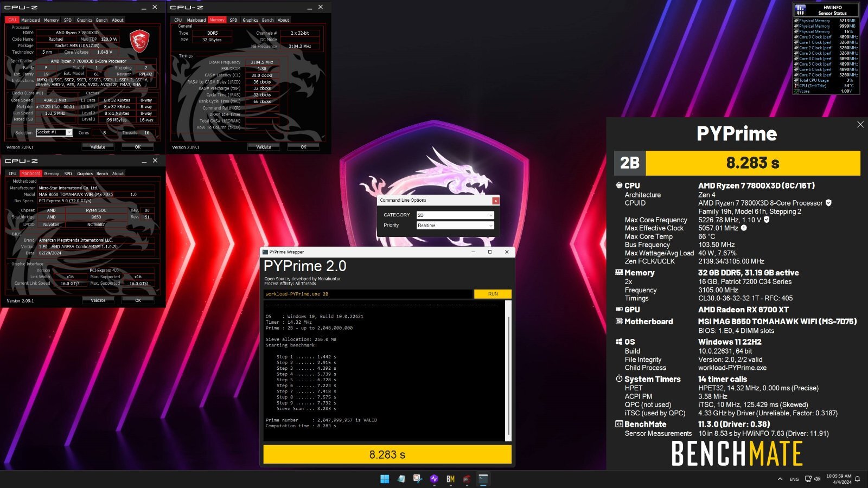Click the yellow RUN button in PYPrime
The height and width of the screenshot is (488, 868).
click(493, 294)
